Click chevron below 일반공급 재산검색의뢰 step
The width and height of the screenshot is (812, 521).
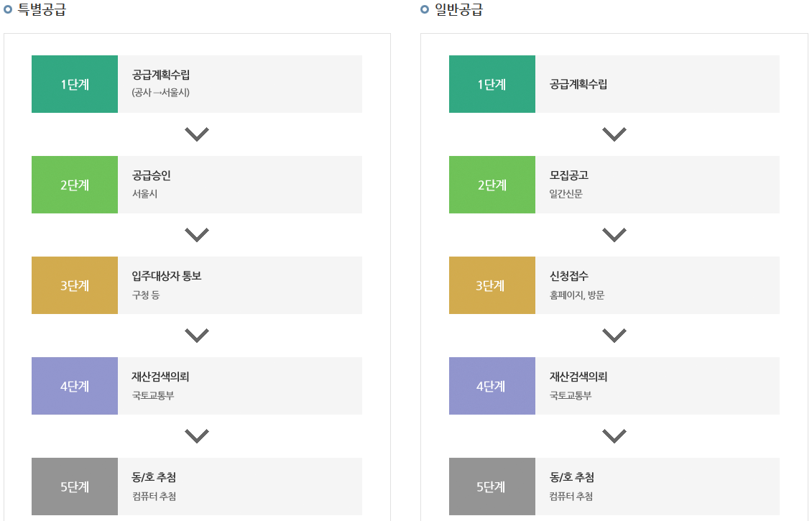tap(614, 435)
